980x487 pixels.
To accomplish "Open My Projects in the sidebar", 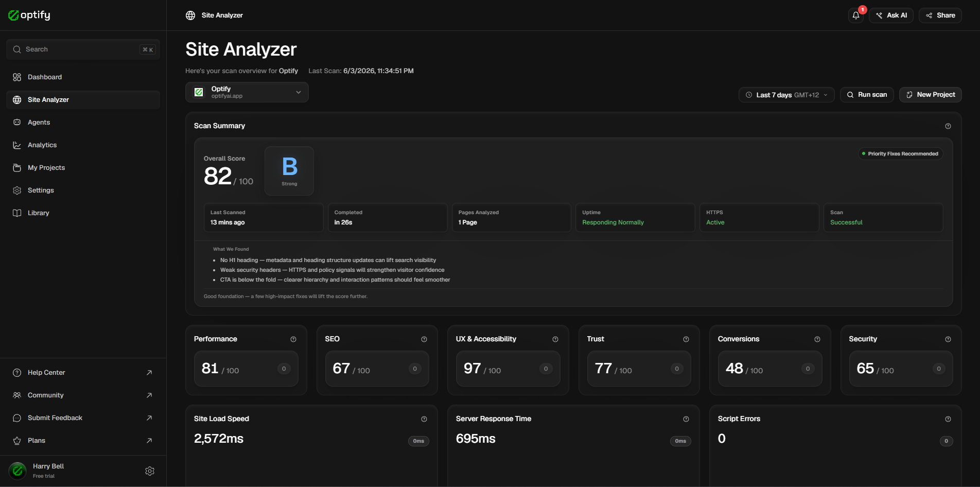I will pyautogui.click(x=83, y=168).
